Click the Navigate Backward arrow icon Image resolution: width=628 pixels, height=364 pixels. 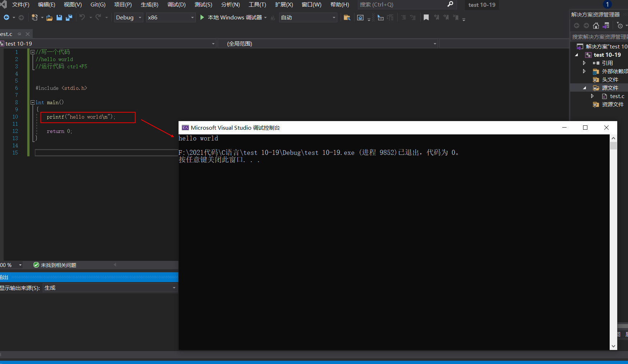pos(6,17)
